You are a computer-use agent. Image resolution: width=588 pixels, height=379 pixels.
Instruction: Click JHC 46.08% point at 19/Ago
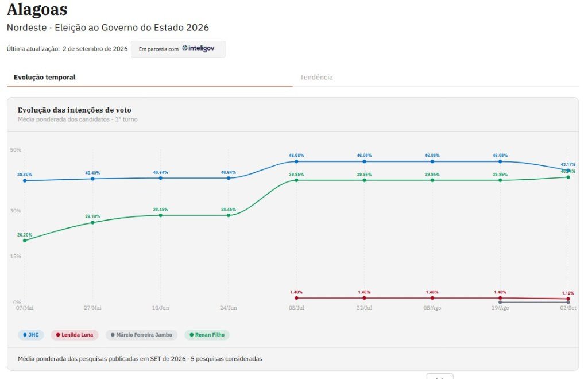500,161
